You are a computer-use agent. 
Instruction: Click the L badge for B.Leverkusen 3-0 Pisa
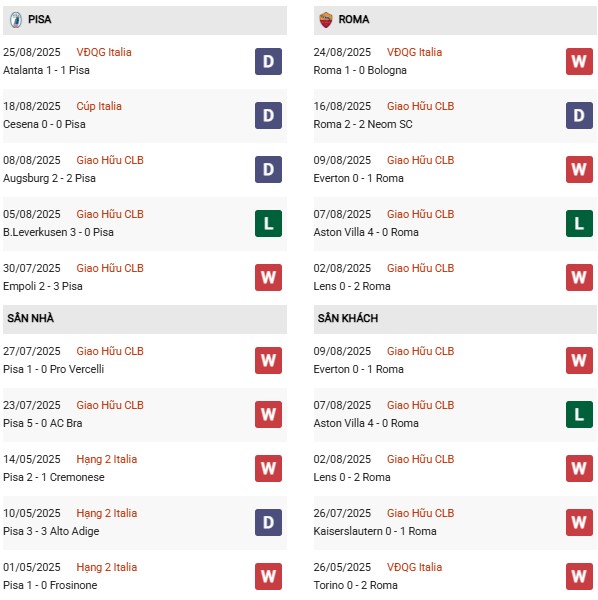[268, 223]
